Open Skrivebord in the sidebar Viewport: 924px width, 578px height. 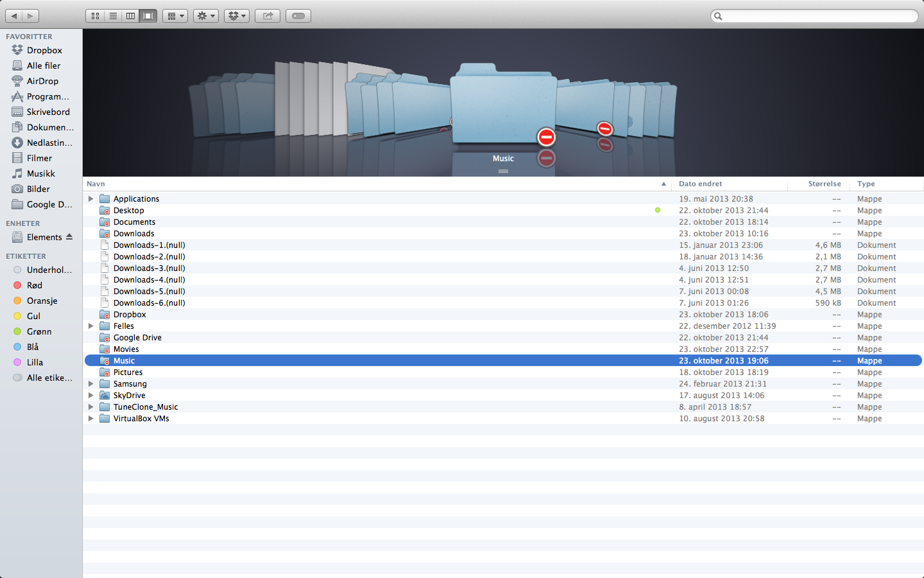41,112
